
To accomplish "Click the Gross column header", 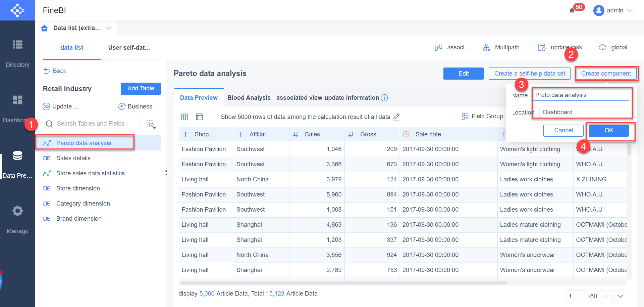I will [x=372, y=134].
